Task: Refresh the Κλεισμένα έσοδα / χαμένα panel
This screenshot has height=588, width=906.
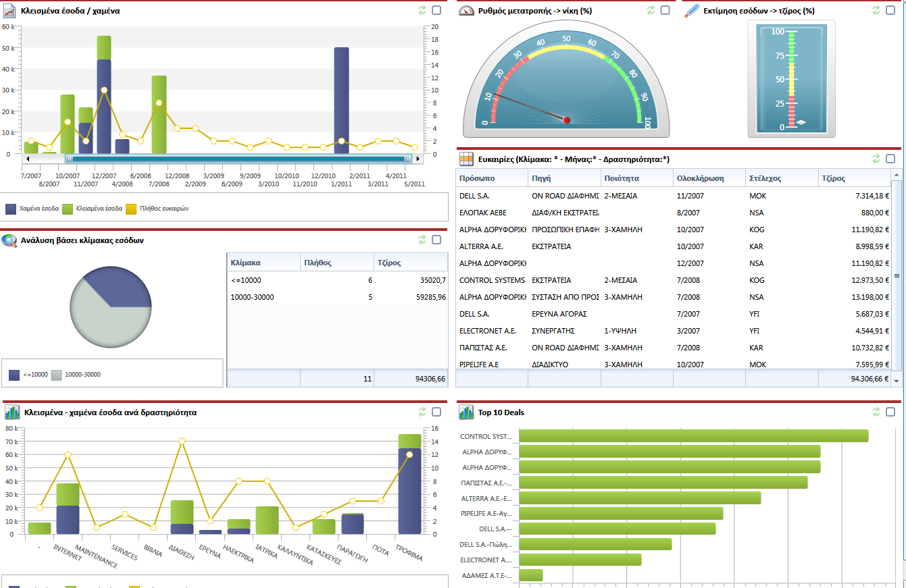Action: pyautogui.click(x=423, y=10)
